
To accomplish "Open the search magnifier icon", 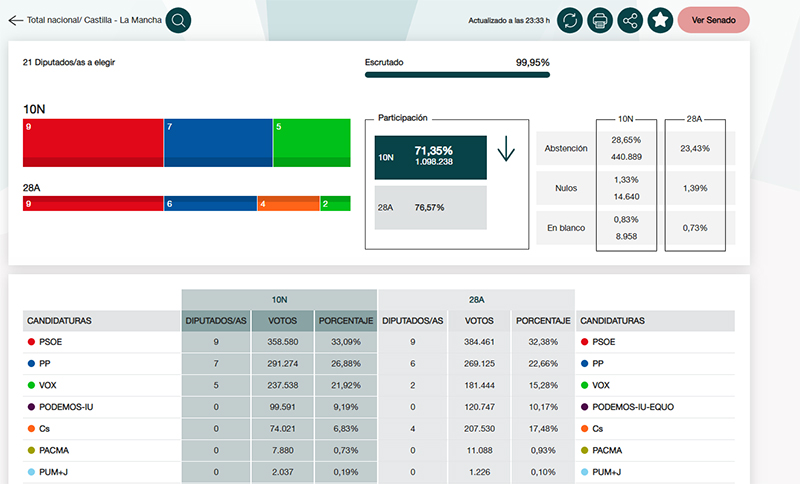I will coord(177,20).
